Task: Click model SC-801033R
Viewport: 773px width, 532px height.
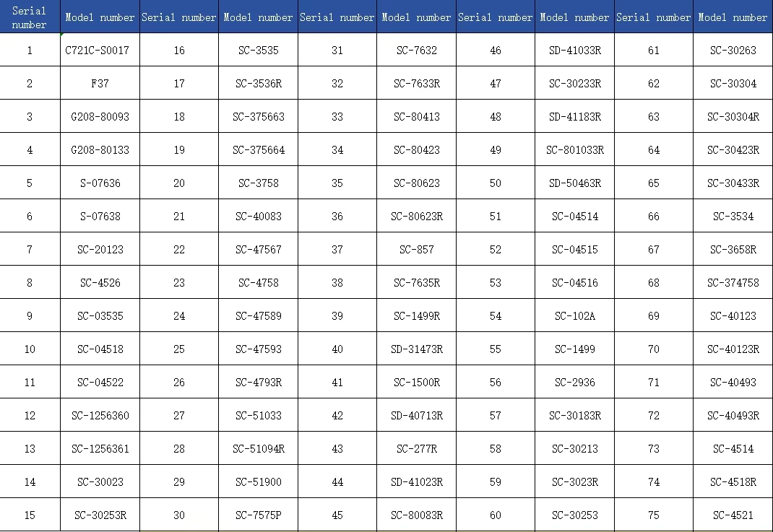Action: tap(575, 149)
